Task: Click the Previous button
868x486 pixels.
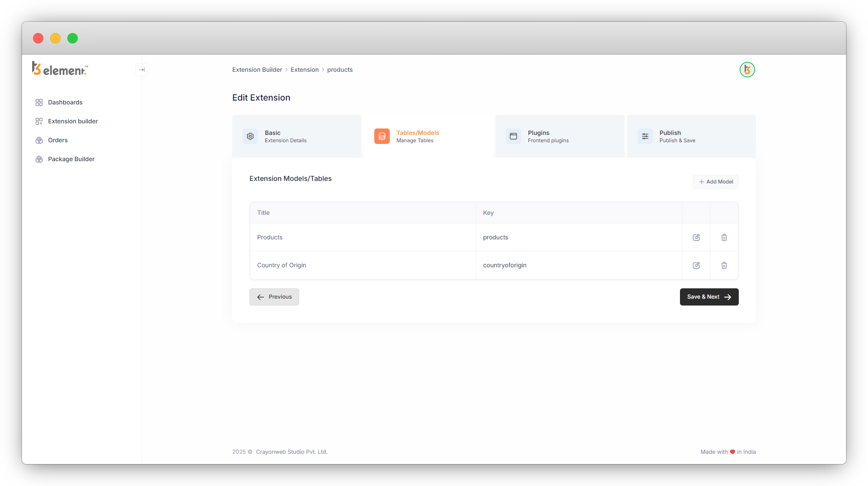Action: click(274, 297)
